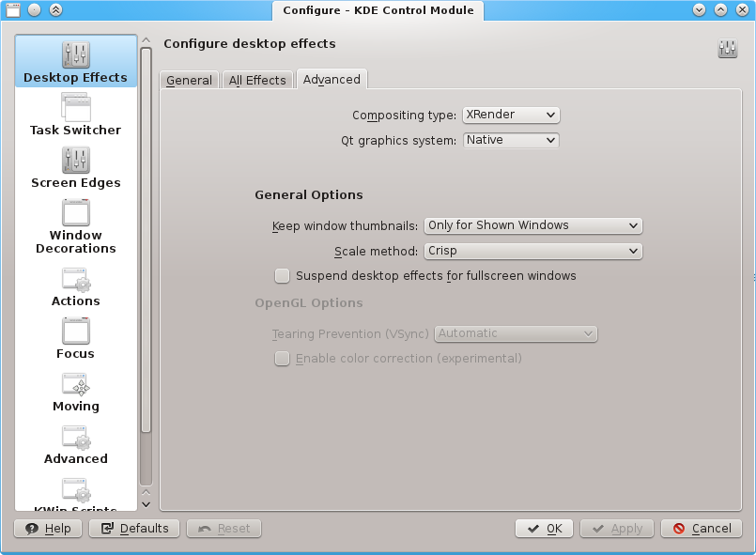The width and height of the screenshot is (756, 555).
Task: Open the Tearing Prevention (VSync) dropdown
Action: 516,333
